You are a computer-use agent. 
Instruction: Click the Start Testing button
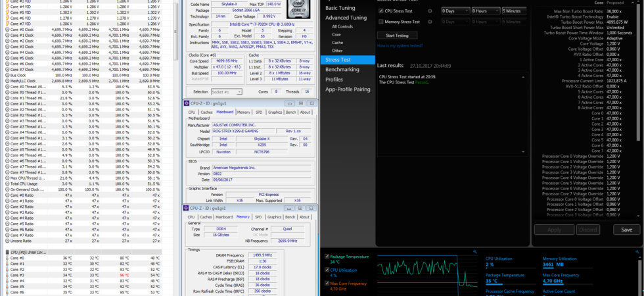[x=397, y=36]
